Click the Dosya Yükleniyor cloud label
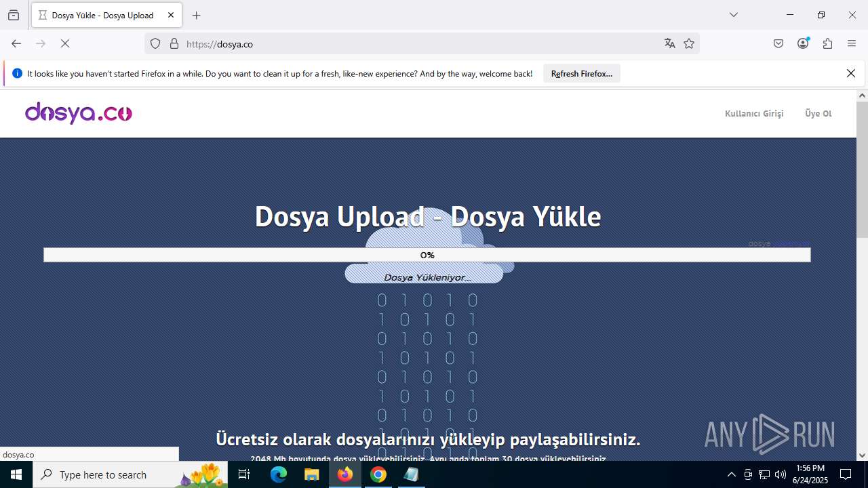This screenshot has height=488, width=868. pyautogui.click(x=427, y=277)
